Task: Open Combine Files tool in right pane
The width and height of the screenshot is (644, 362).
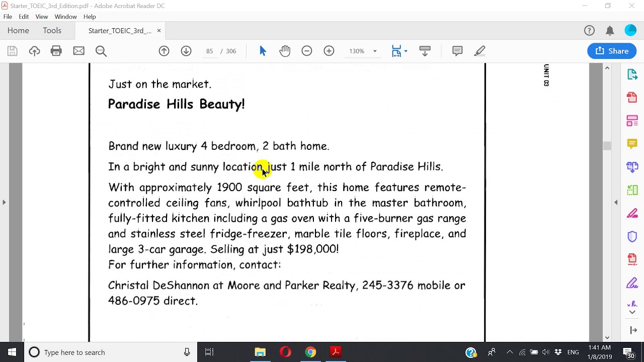Action: pyautogui.click(x=632, y=167)
